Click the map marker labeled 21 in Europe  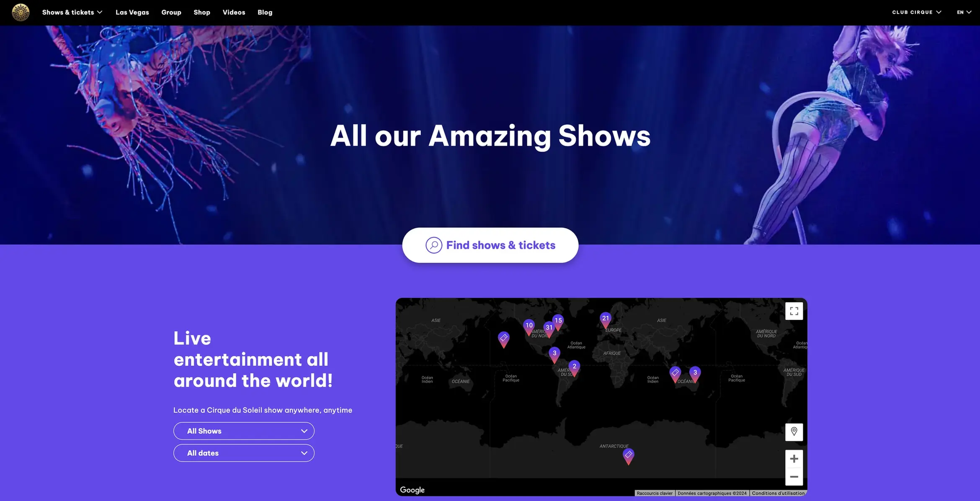click(605, 319)
